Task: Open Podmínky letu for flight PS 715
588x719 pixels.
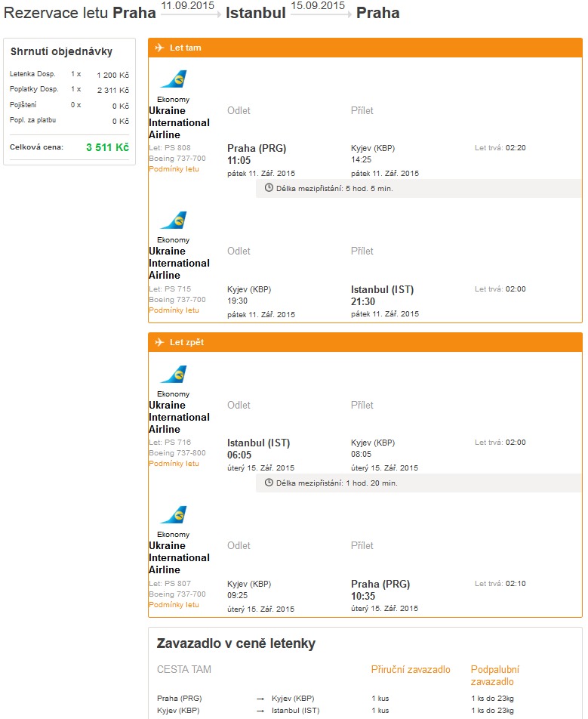Action: click(174, 310)
